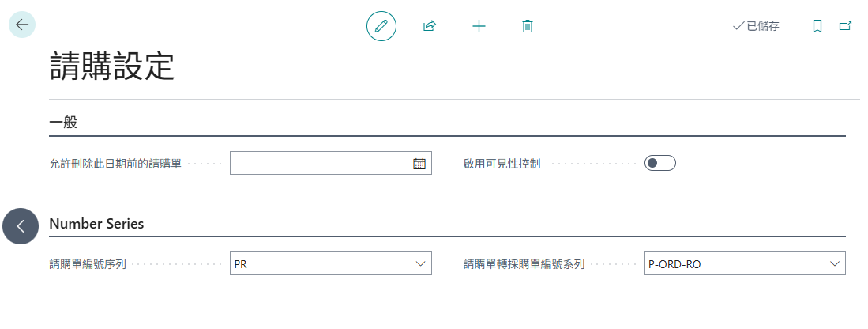Toggle 啟用可見性控制 switch

coord(659,163)
